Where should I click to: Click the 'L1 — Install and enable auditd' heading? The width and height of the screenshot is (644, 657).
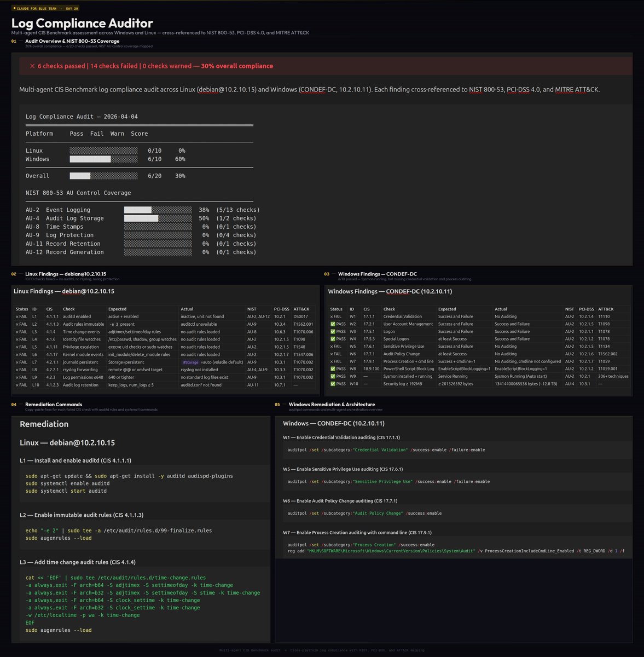coord(76,460)
